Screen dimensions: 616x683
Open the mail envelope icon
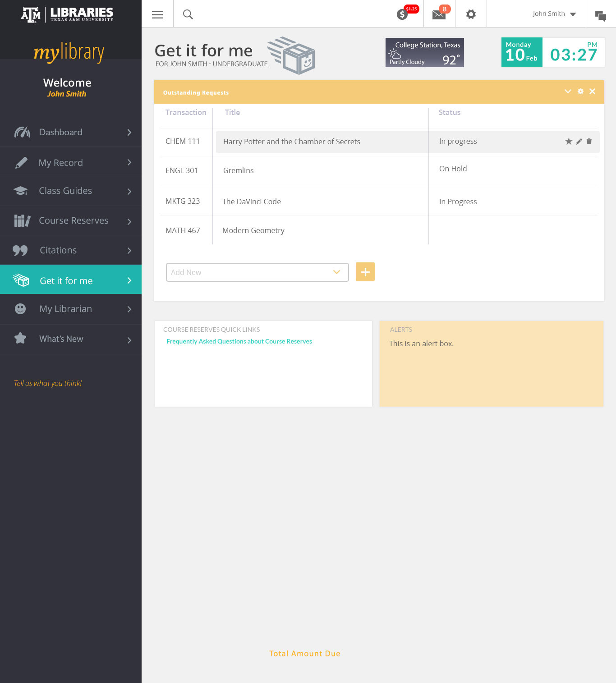pos(439,15)
